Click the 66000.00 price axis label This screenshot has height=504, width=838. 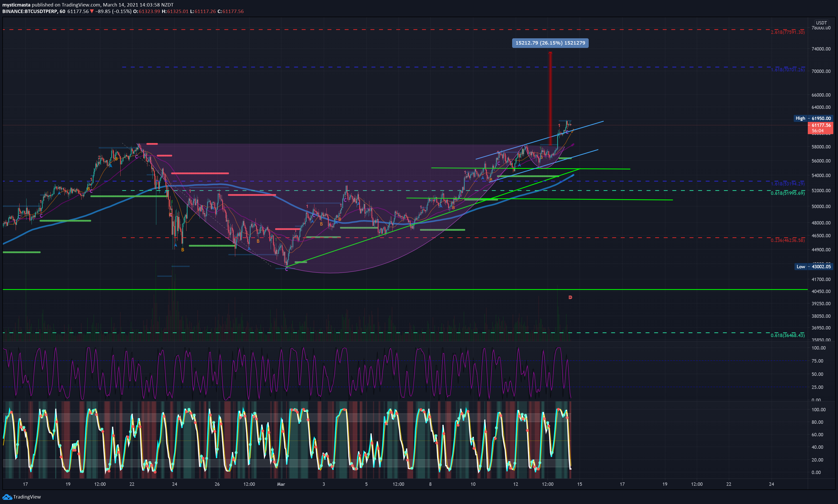(821, 95)
